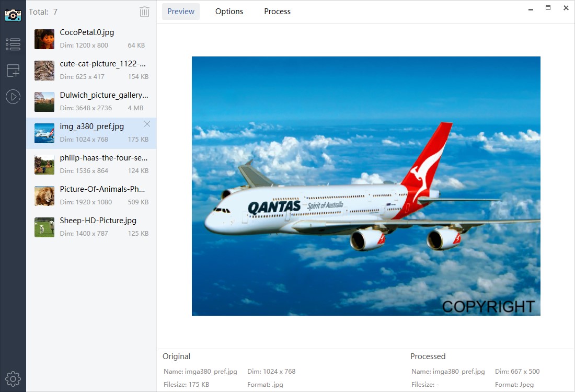Click the file name Picture-Of-Animals-Ph...

click(102, 189)
